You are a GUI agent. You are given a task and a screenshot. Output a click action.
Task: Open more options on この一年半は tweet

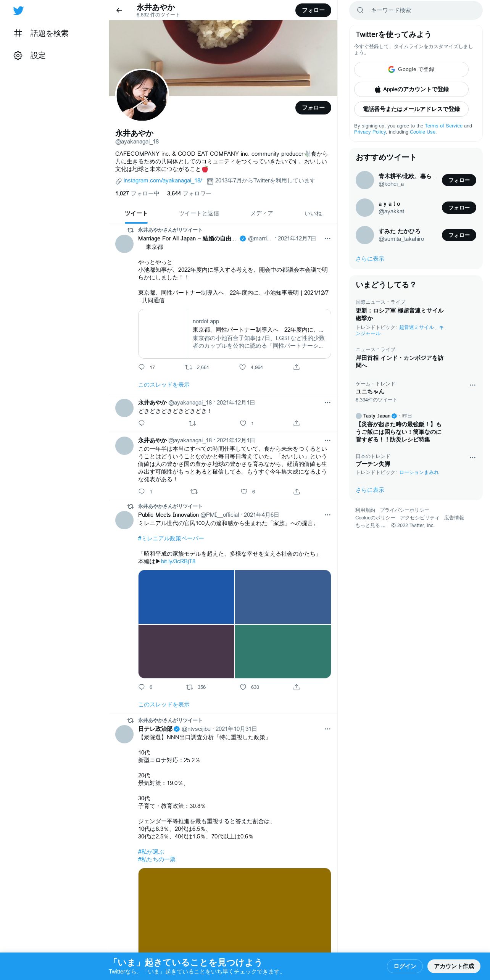327,440
